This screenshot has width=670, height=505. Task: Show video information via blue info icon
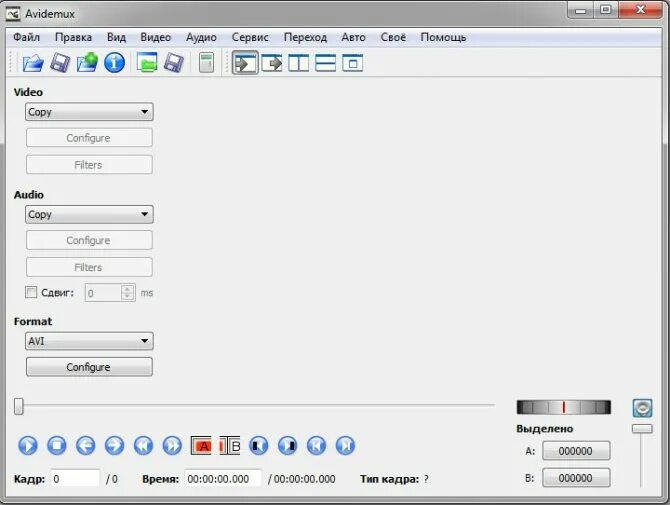(115, 63)
